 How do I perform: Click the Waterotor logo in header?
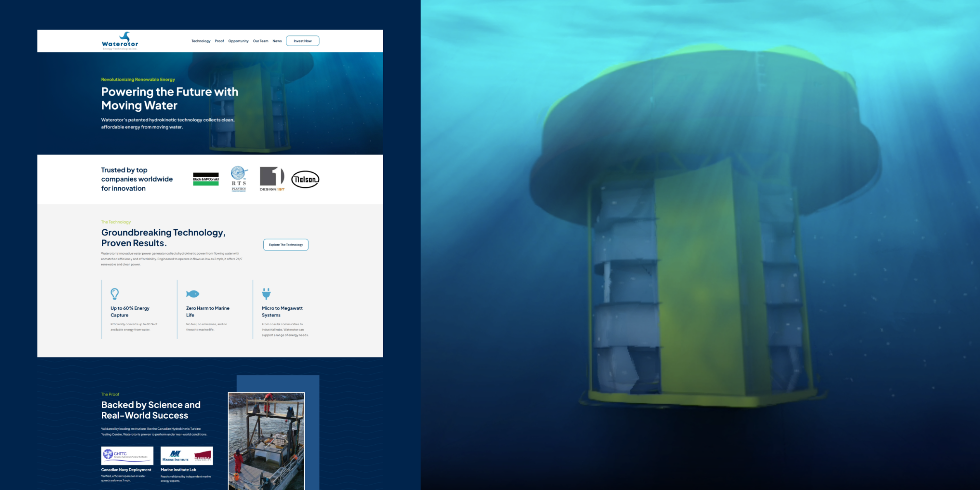(120, 41)
